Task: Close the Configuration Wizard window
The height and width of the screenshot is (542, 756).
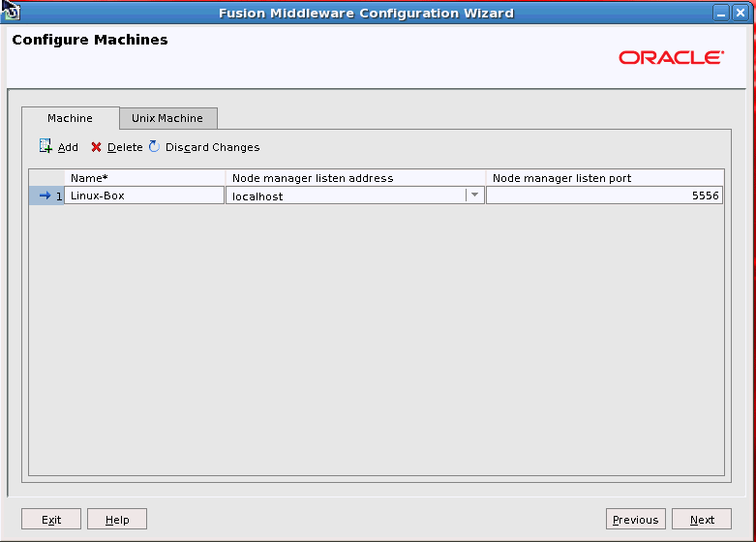Action: pos(741,13)
